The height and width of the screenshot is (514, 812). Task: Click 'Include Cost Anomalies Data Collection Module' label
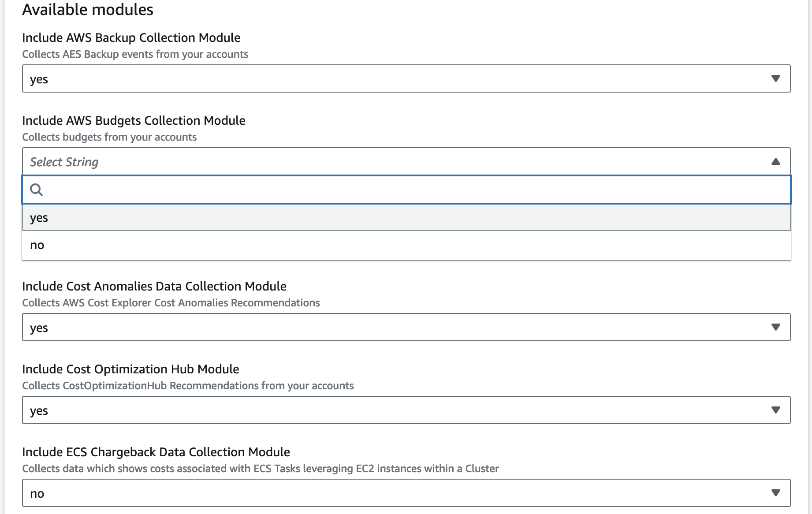154,286
